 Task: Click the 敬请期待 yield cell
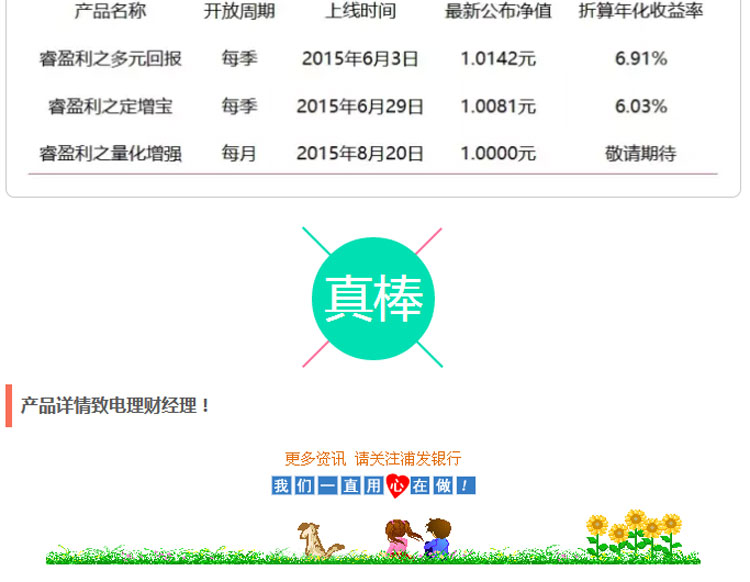[x=640, y=153]
